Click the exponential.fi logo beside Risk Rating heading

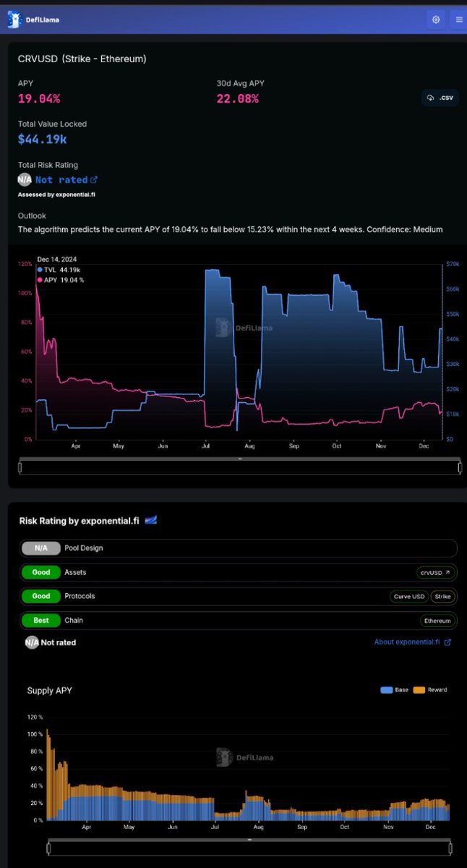151,520
